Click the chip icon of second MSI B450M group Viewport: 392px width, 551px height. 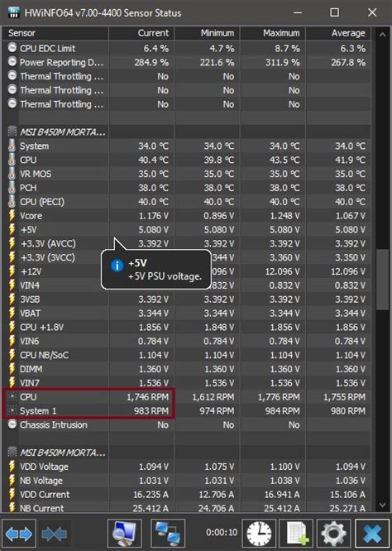[x=12, y=453]
